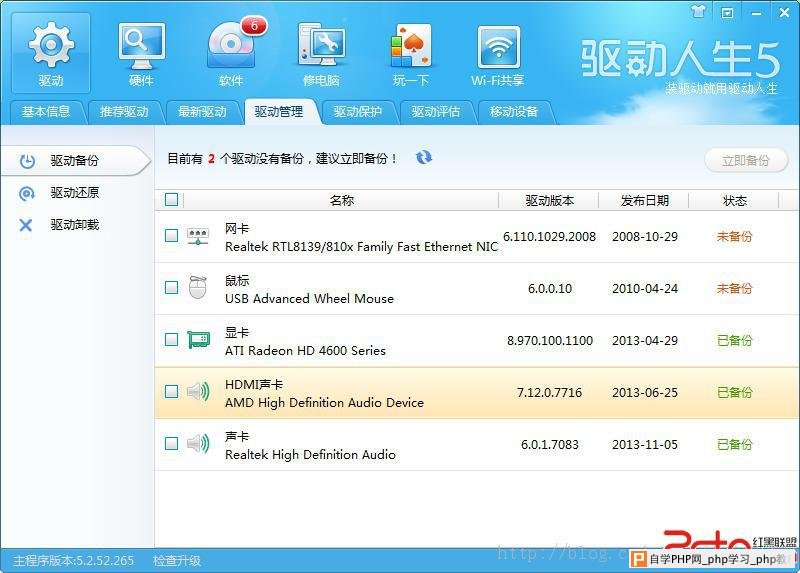Click date 2013-06-25
Image resolution: width=800 pixels, height=573 pixels.
pyautogui.click(x=645, y=393)
